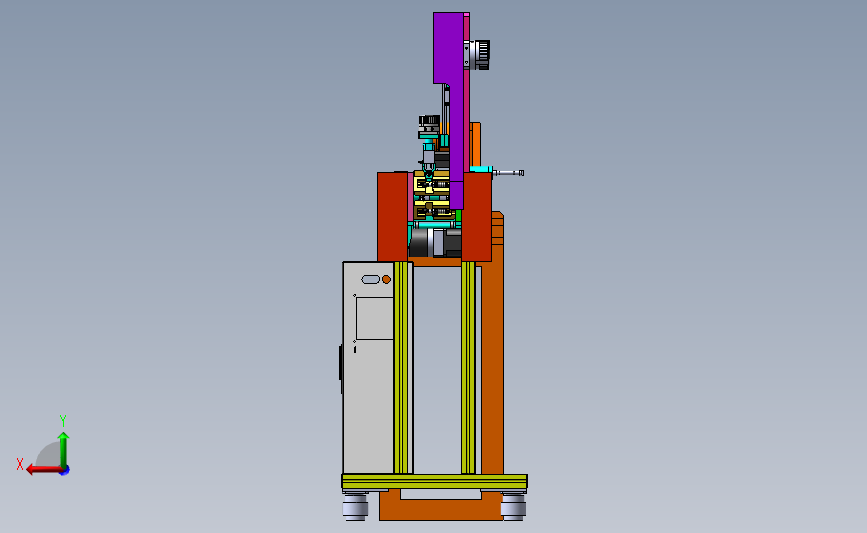The width and height of the screenshot is (867, 533).
Task: Select the gray electrical cabinet body
Action: point(368,367)
